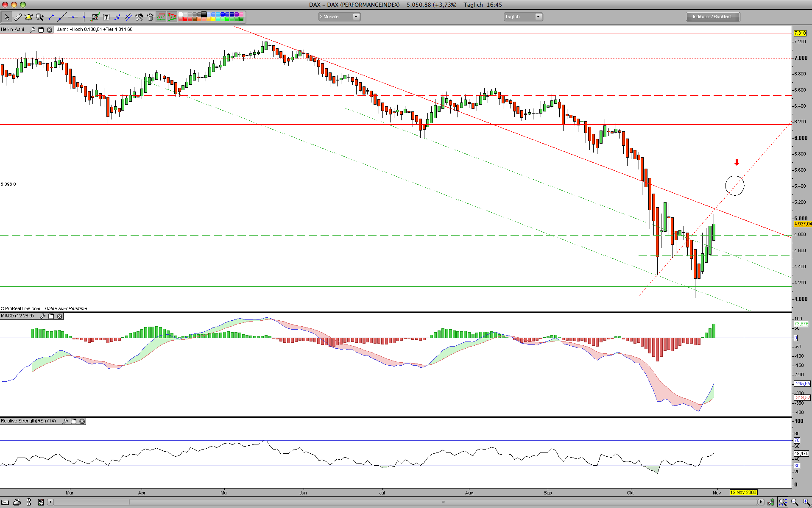This screenshot has width=812, height=508.
Task: Open the alarm bell alert tool
Action: [29, 17]
